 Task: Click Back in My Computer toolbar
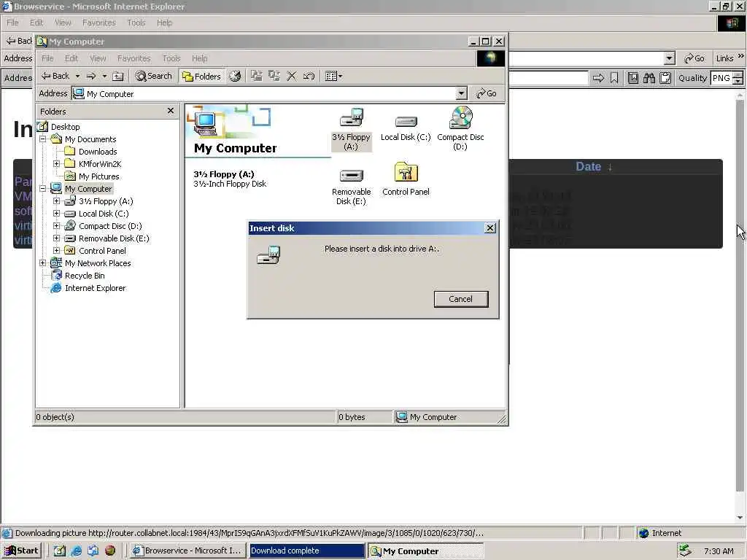55,76
